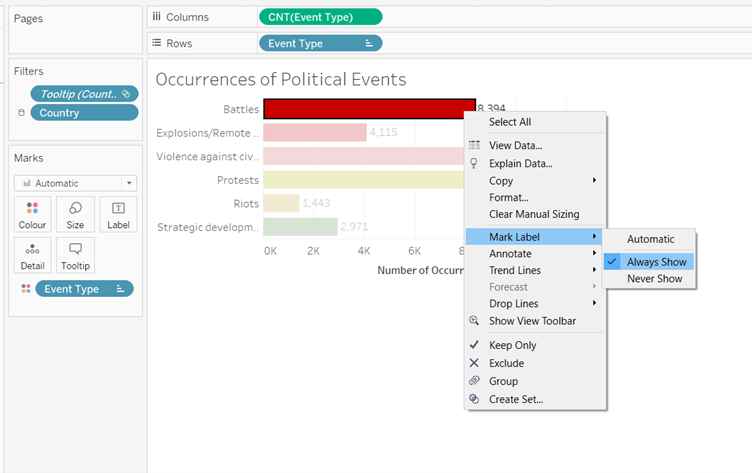Screen dimensions: 752x473
Task: Set mark label to Automatic
Action: 649,239
